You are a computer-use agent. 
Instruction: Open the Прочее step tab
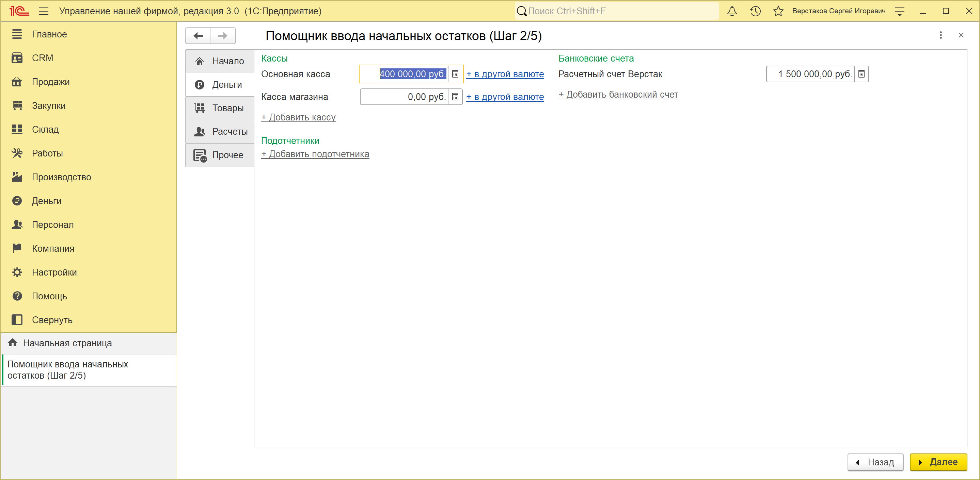220,155
